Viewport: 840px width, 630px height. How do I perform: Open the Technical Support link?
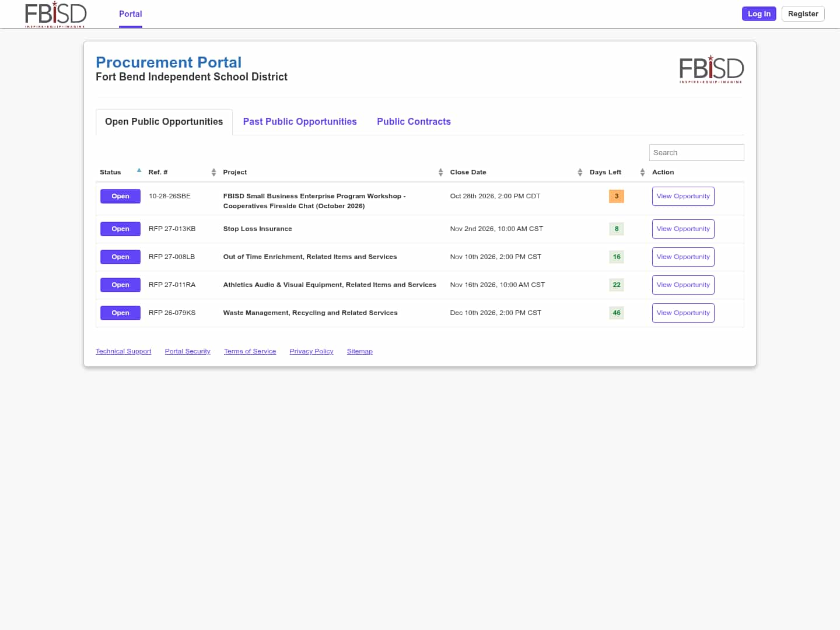pos(123,351)
